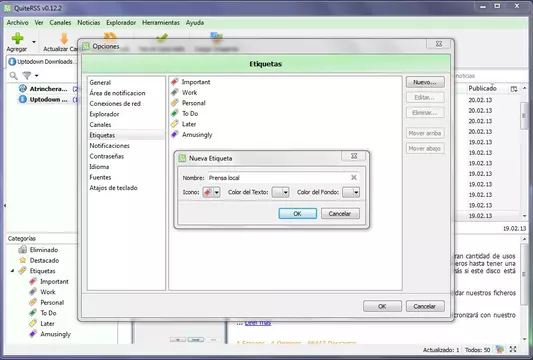533x360 pixels.
Task: Open the Color del Fondo picker
Action: tap(351, 192)
